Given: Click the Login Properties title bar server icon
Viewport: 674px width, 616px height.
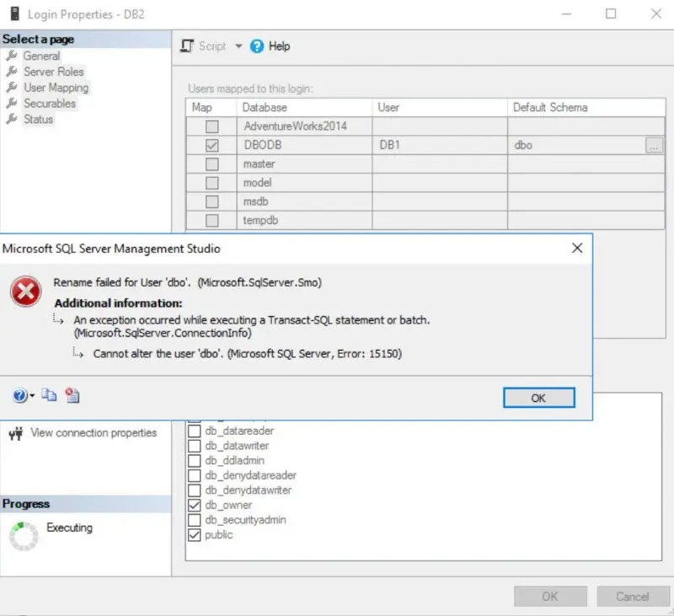Looking at the screenshot, I should (x=14, y=13).
